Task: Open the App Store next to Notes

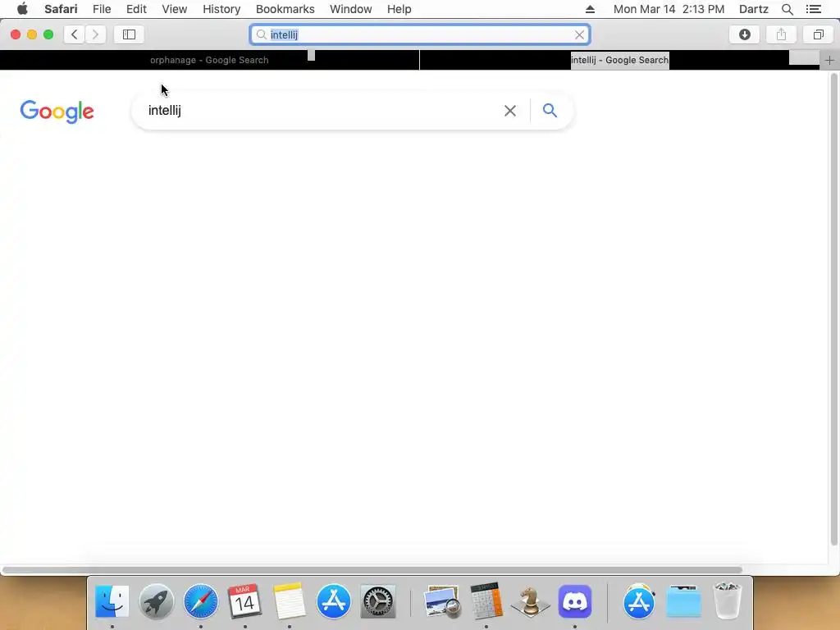Action: (x=334, y=601)
